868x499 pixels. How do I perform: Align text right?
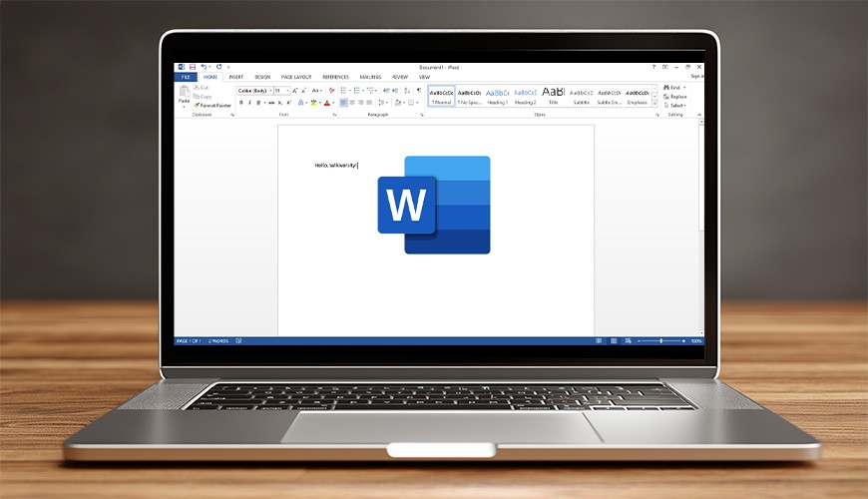coord(360,103)
